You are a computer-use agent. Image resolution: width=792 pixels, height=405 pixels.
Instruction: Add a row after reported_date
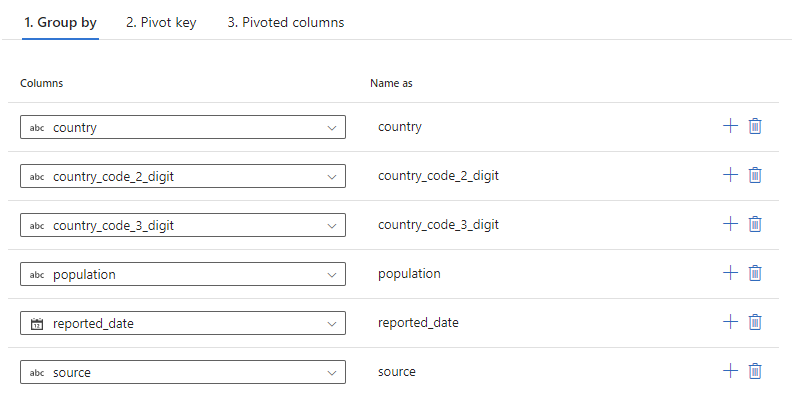pos(730,322)
